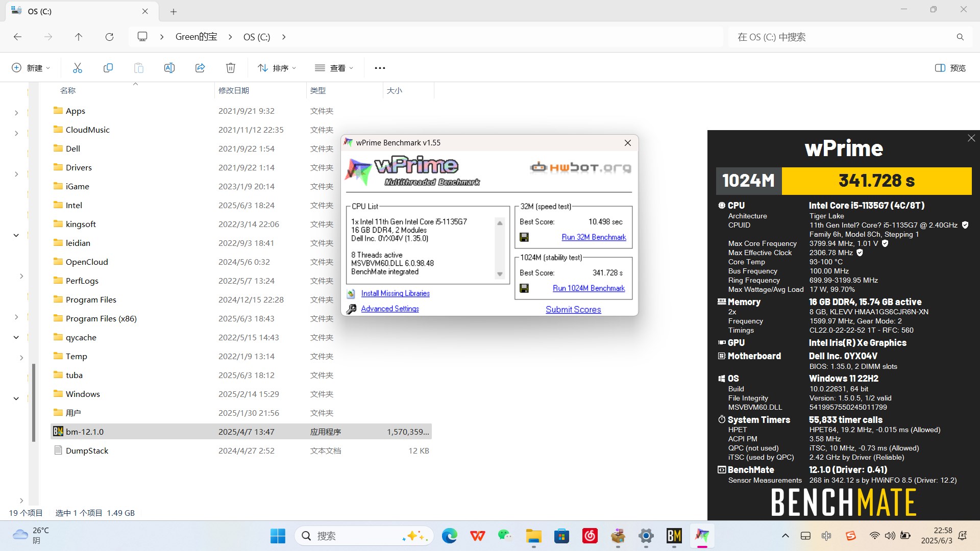Click the Install Missing Libraries icon
The height and width of the screenshot is (551, 980).
[x=351, y=294]
